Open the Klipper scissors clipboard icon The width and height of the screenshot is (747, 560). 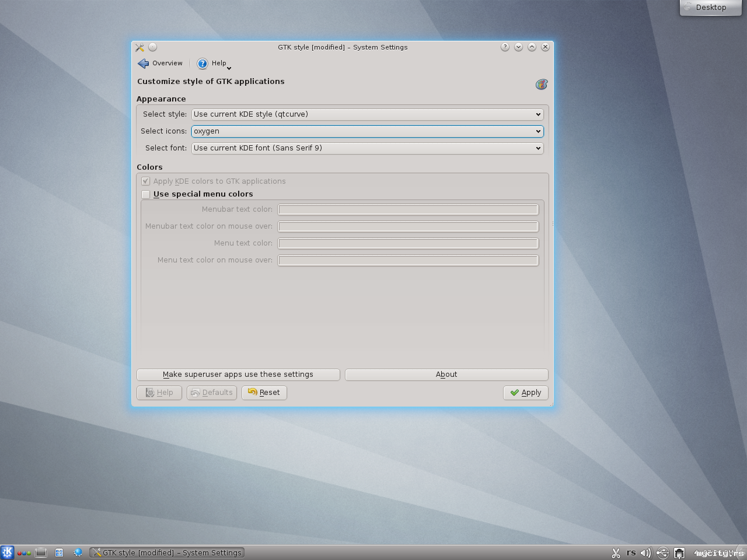[x=616, y=553]
